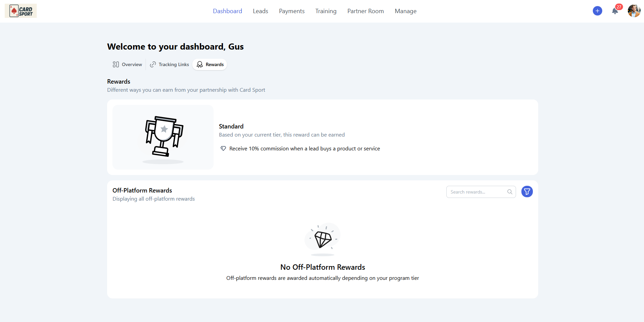Screen dimensions: 644x322
Task: Click the commission tag icon
Action: point(223,149)
